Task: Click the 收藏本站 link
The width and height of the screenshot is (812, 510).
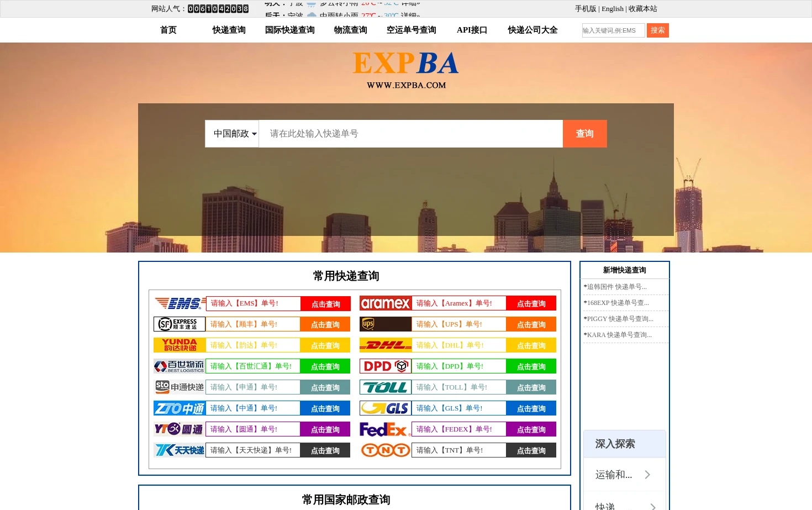Action: (x=643, y=8)
